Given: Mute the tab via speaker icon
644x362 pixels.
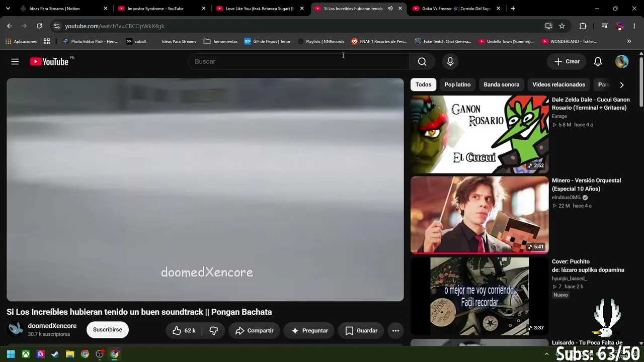Looking at the screenshot, I should point(390,9).
